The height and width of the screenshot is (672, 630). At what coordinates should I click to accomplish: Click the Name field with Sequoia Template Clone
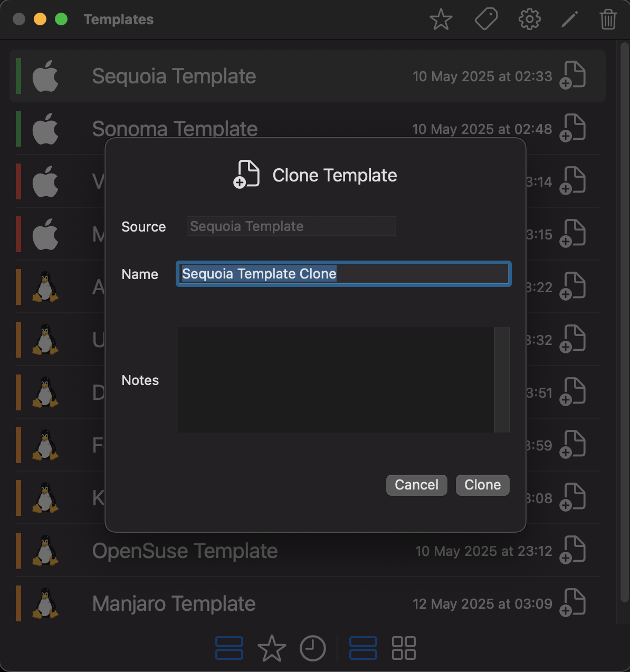pyautogui.click(x=343, y=274)
